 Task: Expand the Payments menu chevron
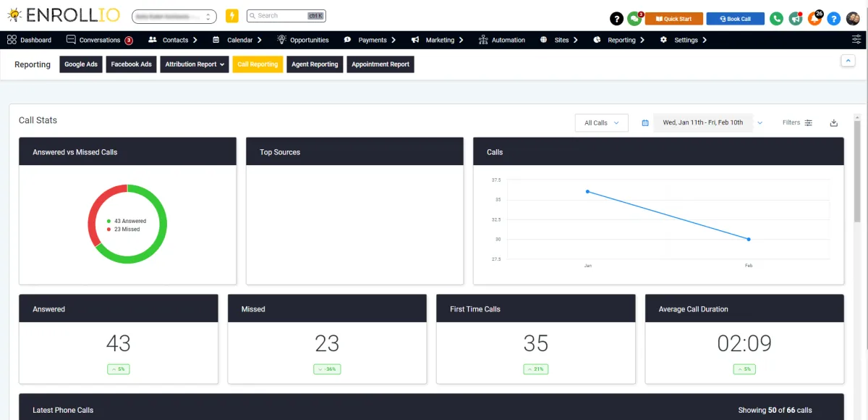pyautogui.click(x=394, y=40)
